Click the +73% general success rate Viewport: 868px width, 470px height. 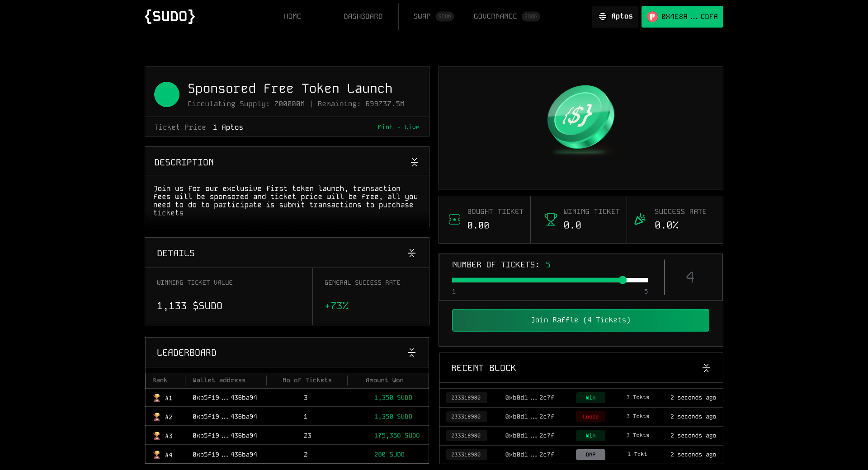coord(337,306)
